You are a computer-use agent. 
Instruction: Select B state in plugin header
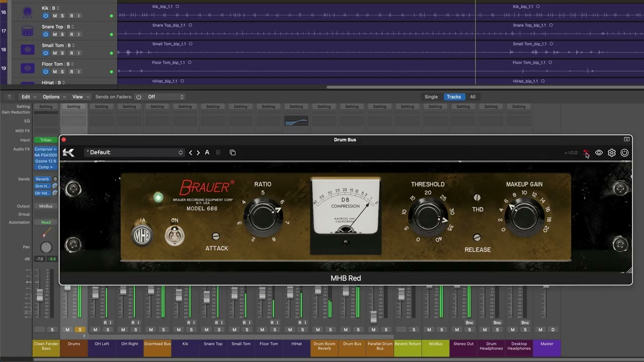coord(218,152)
